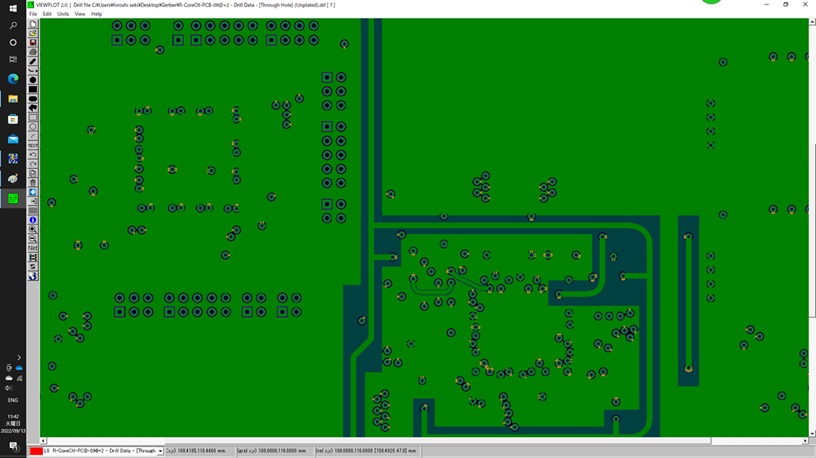
Task: Toggle the speaker volume tray icon
Action: click(9, 388)
